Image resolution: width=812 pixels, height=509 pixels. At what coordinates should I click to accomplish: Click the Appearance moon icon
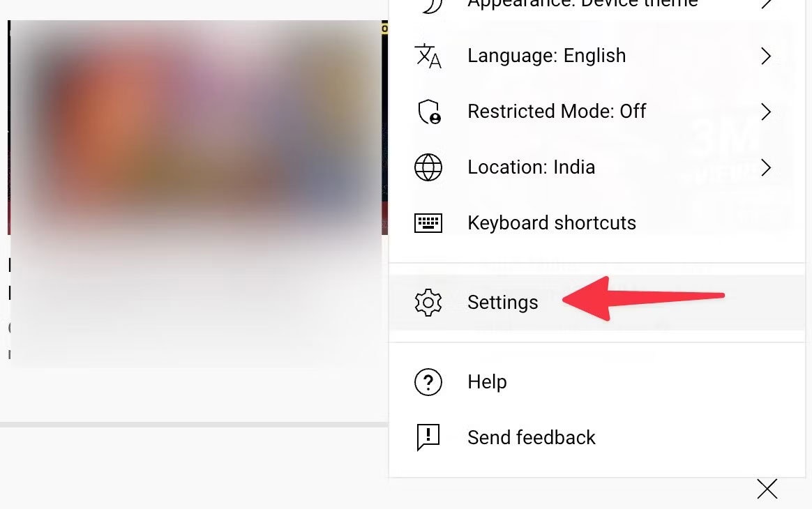point(431,5)
